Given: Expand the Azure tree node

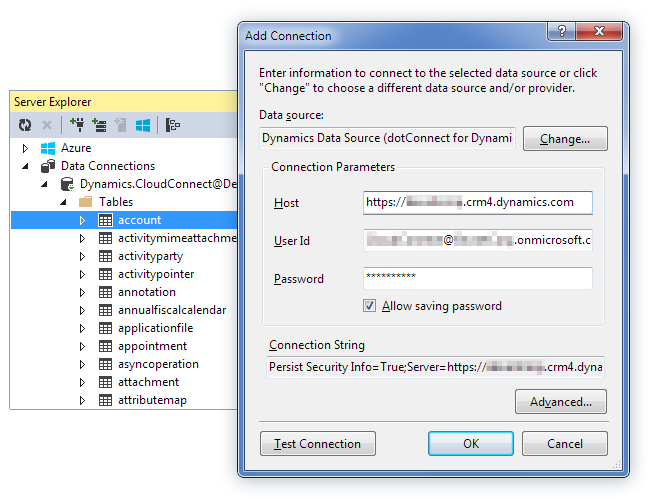Looking at the screenshot, I should [26, 148].
